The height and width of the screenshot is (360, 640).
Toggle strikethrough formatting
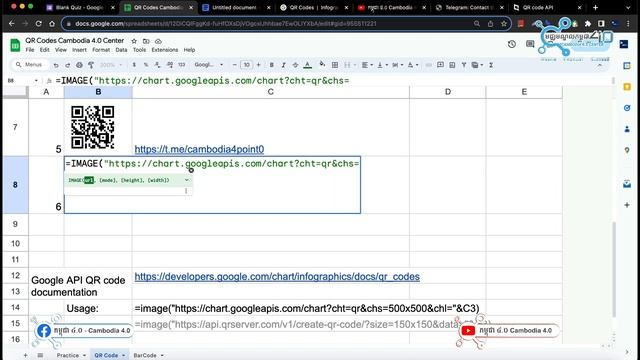(x=295, y=65)
